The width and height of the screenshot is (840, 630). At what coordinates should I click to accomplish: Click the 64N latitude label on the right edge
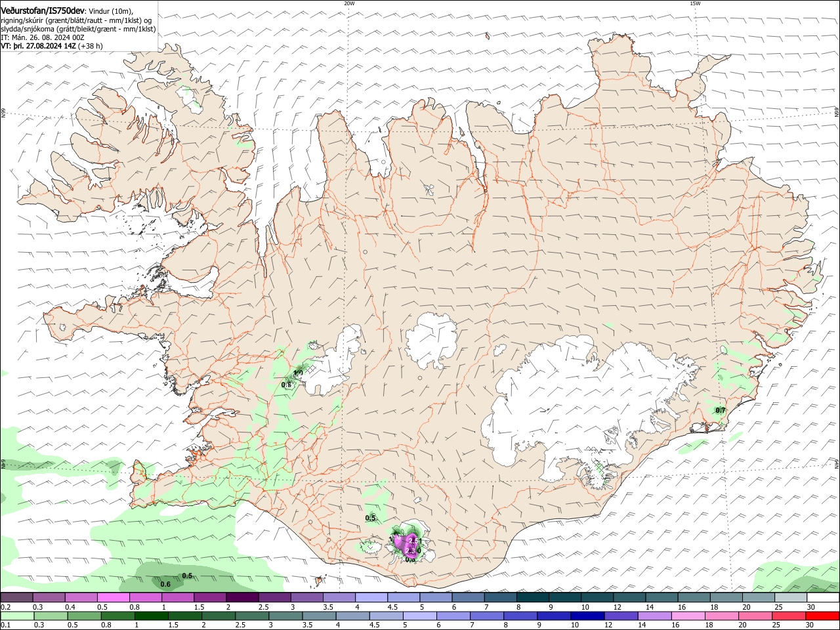837,463
